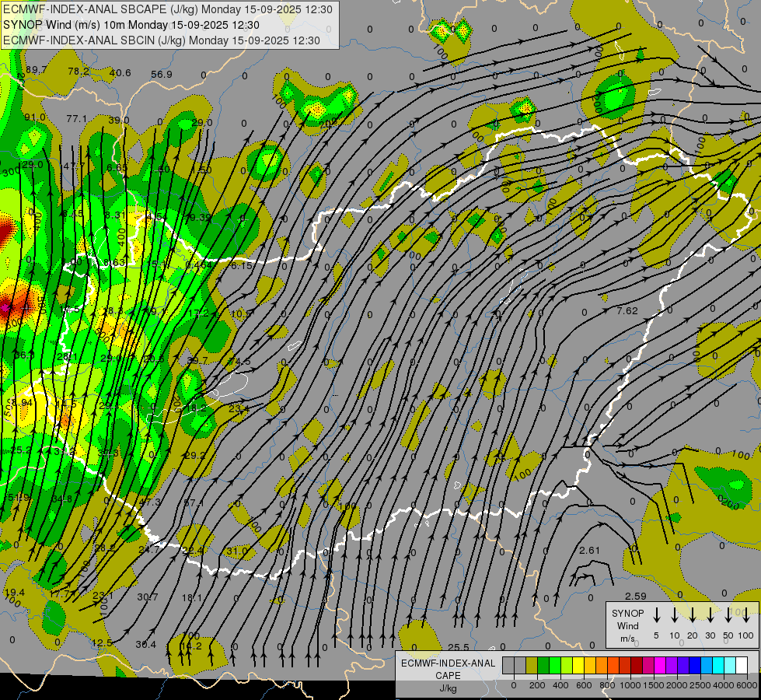This screenshot has height=700, width=761.
Task: Click the 57.1 value on the map
Action: (x=194, y=502)
